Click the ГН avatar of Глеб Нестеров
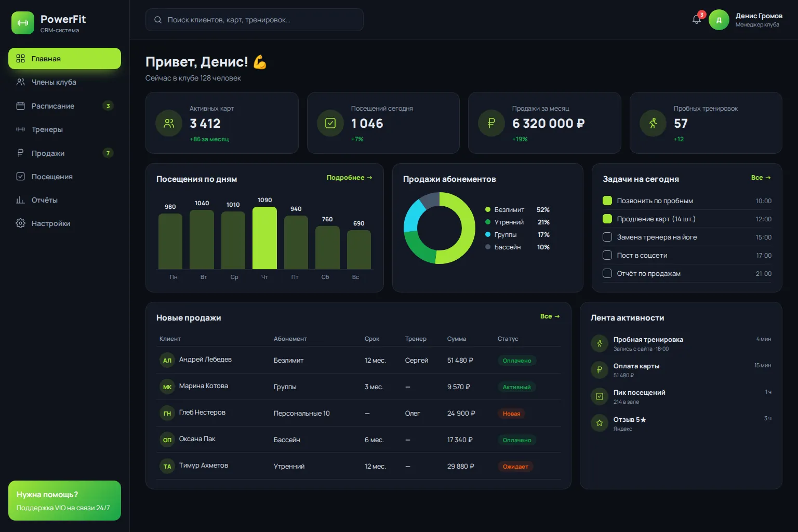 pyautogui.click(x=167, y=413)
